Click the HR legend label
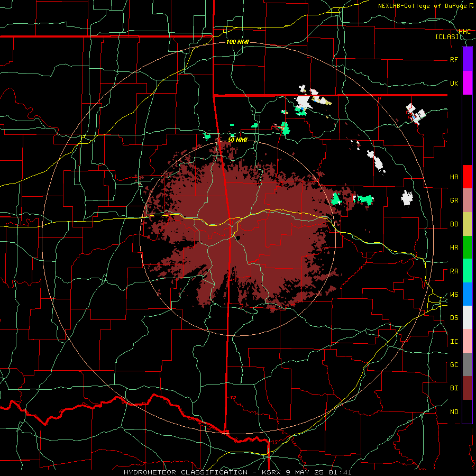476x476 pixels. (x=454, y=248)
